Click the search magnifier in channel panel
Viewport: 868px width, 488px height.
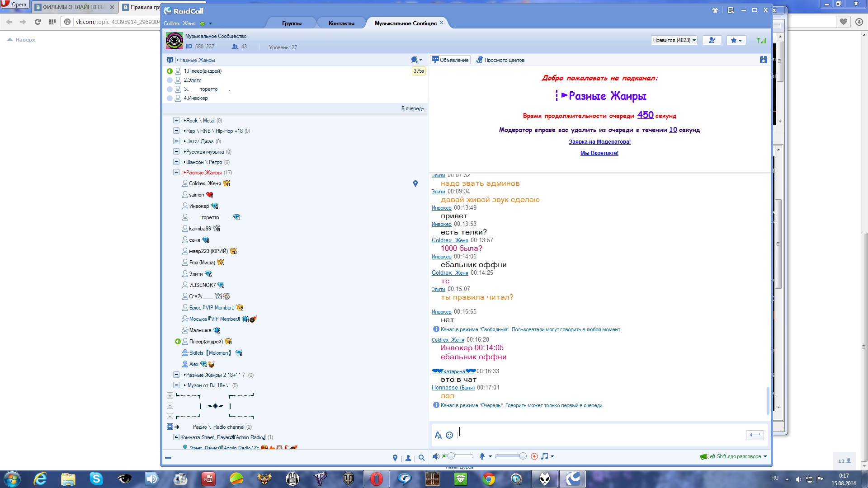[x=422, y=458]
